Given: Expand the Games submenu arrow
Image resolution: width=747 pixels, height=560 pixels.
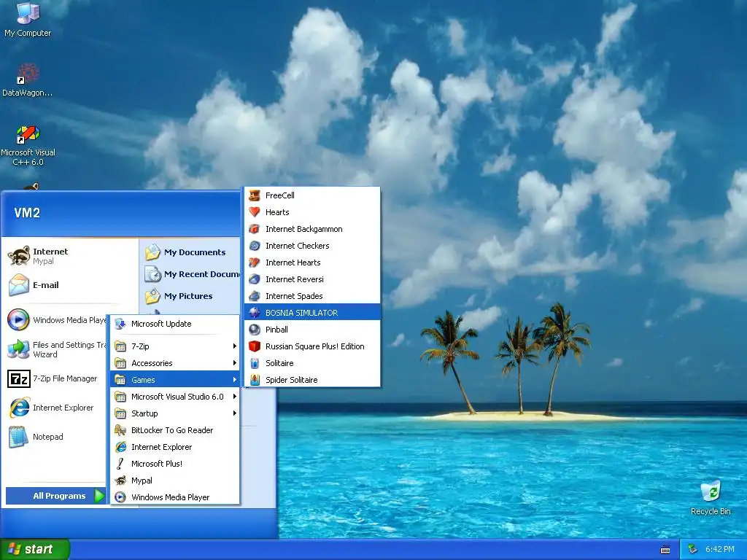Looking at the screenshot, I should click(x=234, y=379).
